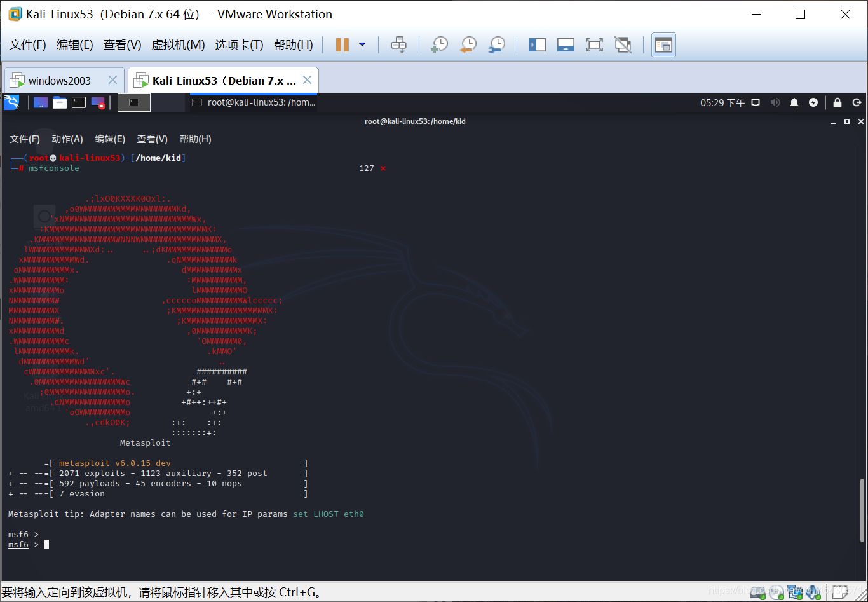Click the metasploit v6.0.15-dev version line
The height and width of the screenshot is (602, 868).
115,463
